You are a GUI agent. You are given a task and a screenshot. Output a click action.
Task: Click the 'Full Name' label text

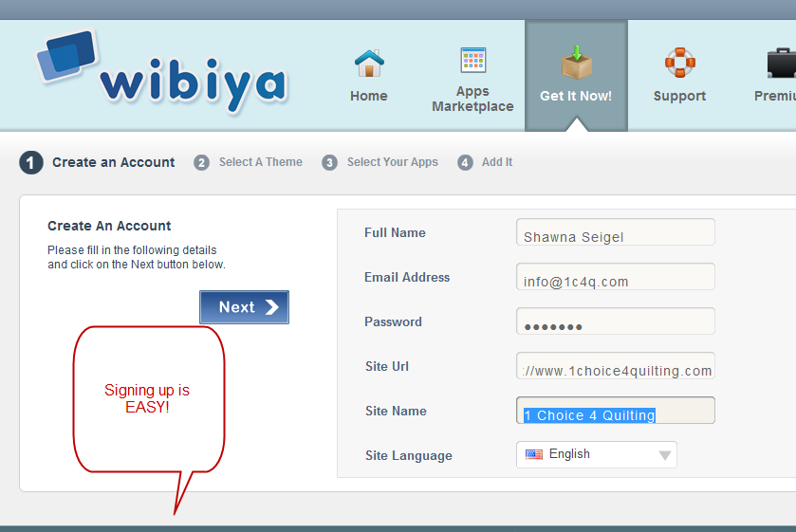395,232
